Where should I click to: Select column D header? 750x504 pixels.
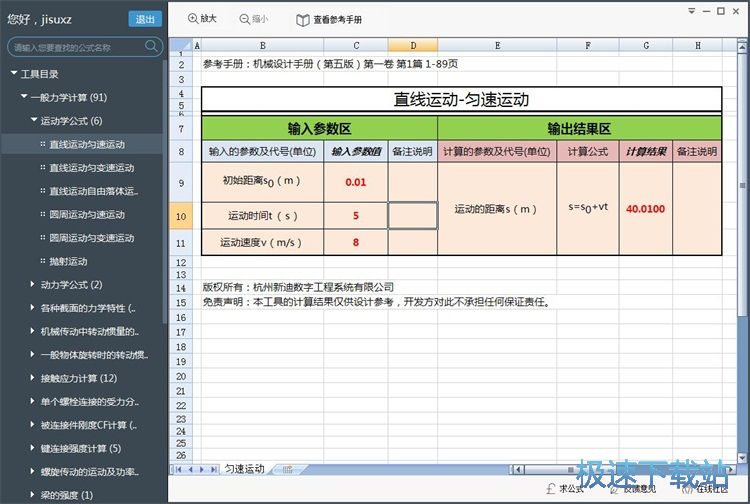[x=413, y=45]
